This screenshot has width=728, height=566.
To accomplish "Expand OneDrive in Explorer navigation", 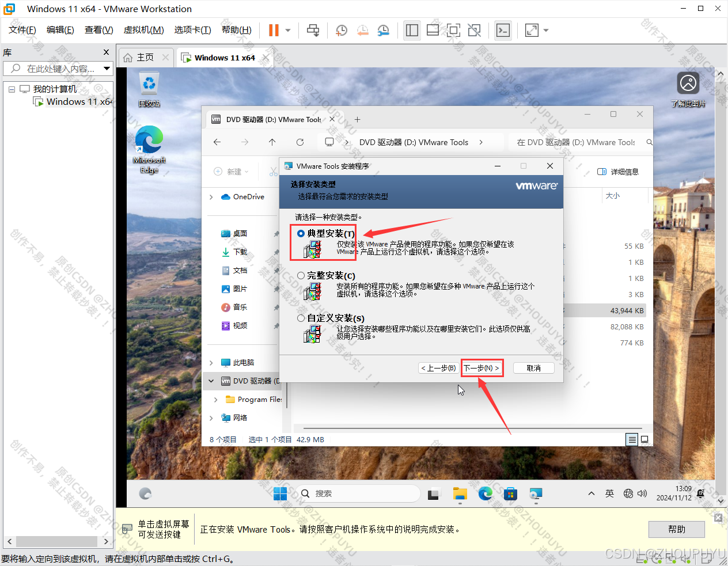I will click(x=211, y=197).
